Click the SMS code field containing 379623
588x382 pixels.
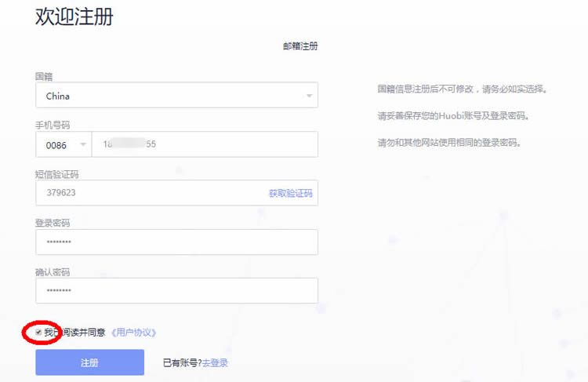149,193
